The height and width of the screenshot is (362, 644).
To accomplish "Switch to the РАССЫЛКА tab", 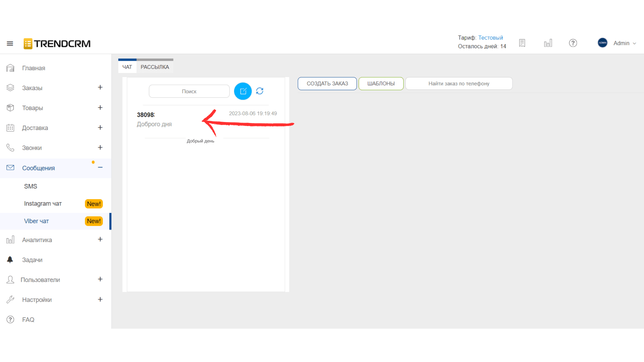I will [155, 67].
